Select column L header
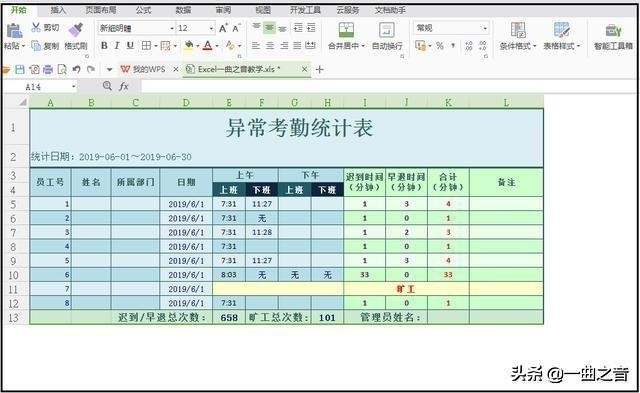Screen dimensions: 640x393 506,102
